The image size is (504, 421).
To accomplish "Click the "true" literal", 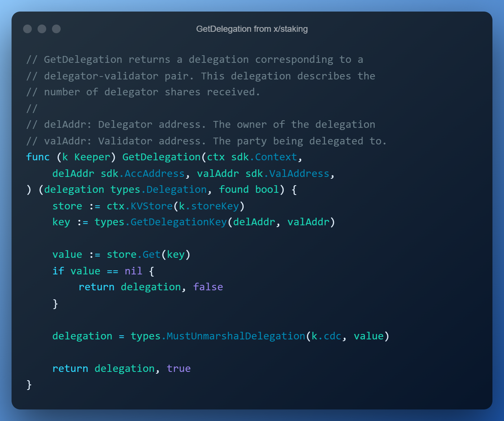I will [x=179, y=369].
